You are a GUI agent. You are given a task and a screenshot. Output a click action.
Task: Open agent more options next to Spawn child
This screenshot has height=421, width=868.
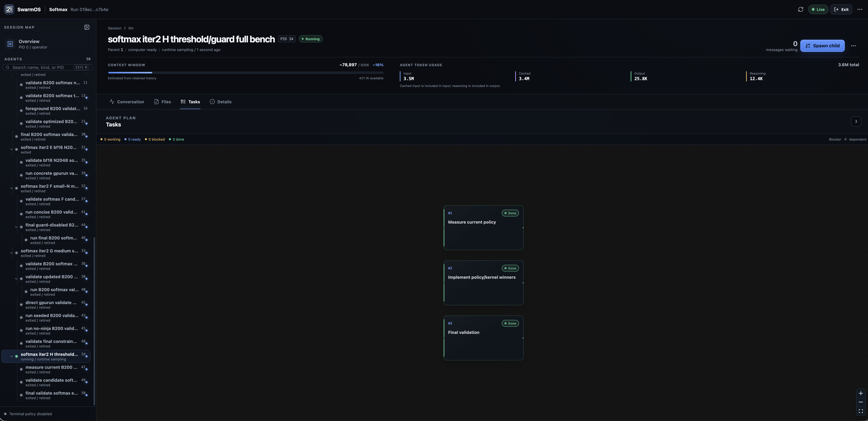click(853, 46)
